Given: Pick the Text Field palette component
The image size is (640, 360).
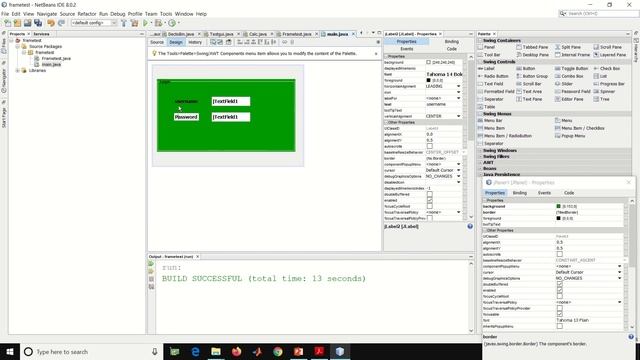Looking at the screenshot, I should [491, 84].
